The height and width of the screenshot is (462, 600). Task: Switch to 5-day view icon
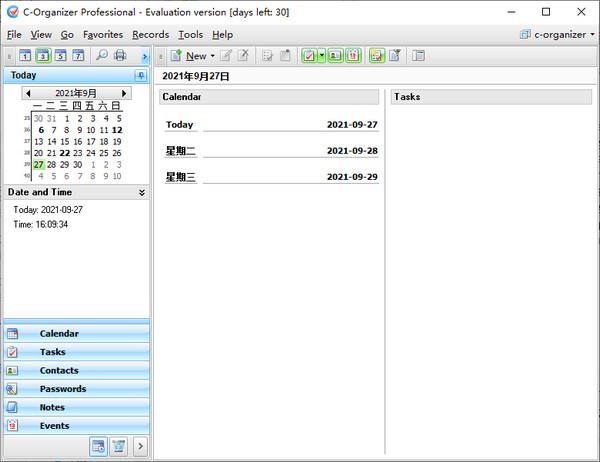pos(61,56)
